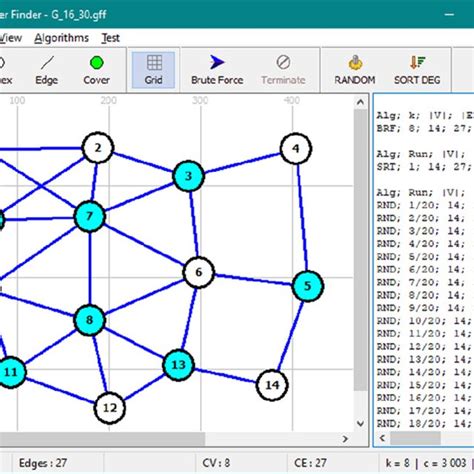
Task: Select white vertex 14
Action: [272, 385]
